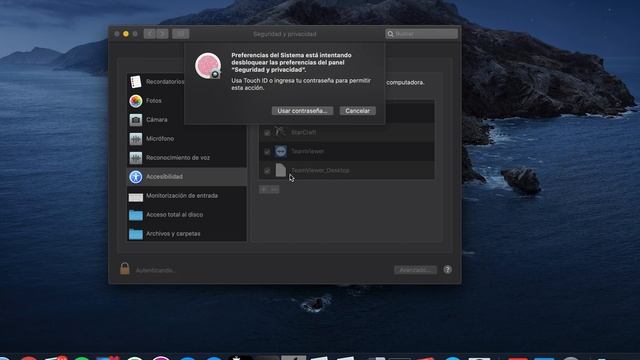Click the Accesibilidad label text
The height and width of the screenshot is (360, 640).
point(164,177)
